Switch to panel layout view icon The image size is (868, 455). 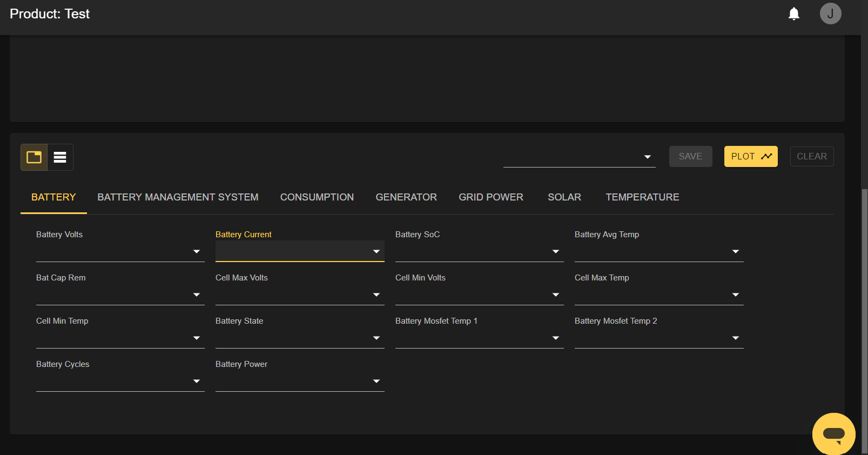(x=34, y=157)
